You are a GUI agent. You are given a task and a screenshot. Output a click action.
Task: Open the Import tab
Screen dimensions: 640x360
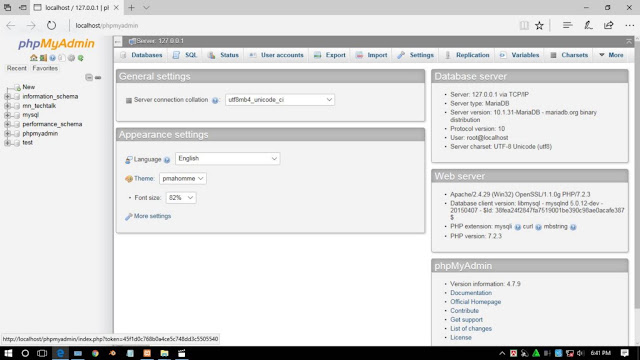[x=371, y=55]
